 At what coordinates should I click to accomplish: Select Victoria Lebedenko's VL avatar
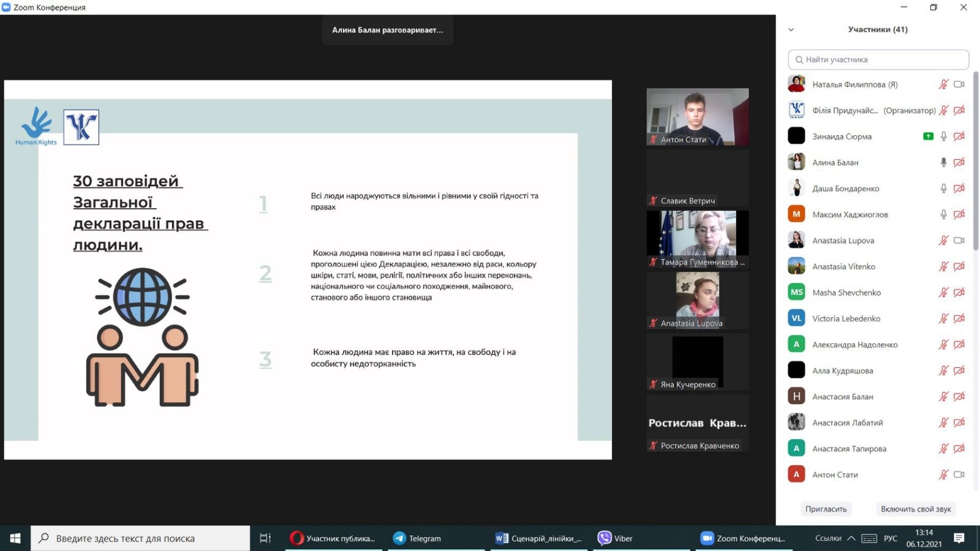(796, 318)
